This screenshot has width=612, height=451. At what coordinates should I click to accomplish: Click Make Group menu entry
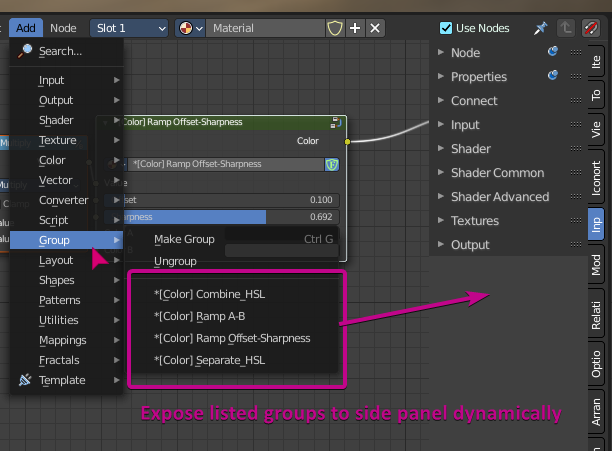[184, 239]
